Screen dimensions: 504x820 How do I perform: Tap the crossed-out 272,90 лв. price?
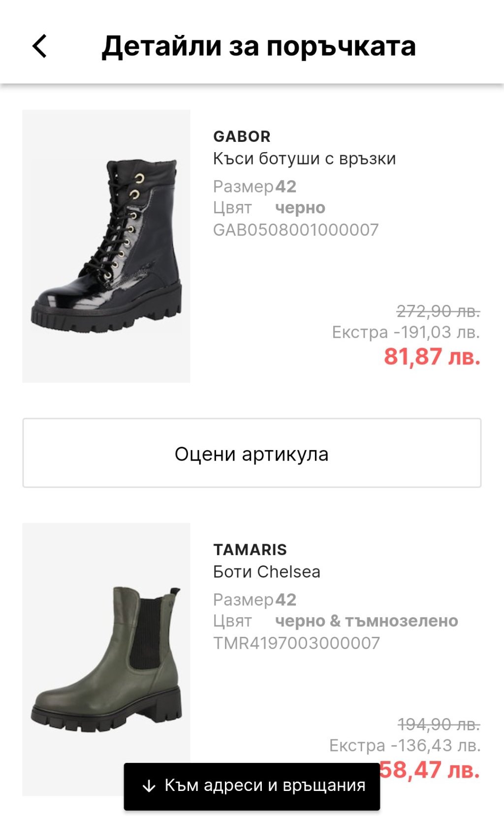(438, 311)
